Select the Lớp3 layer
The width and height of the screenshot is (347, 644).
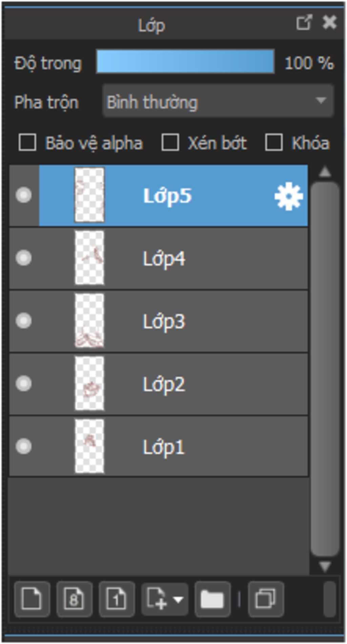[159, 321]
